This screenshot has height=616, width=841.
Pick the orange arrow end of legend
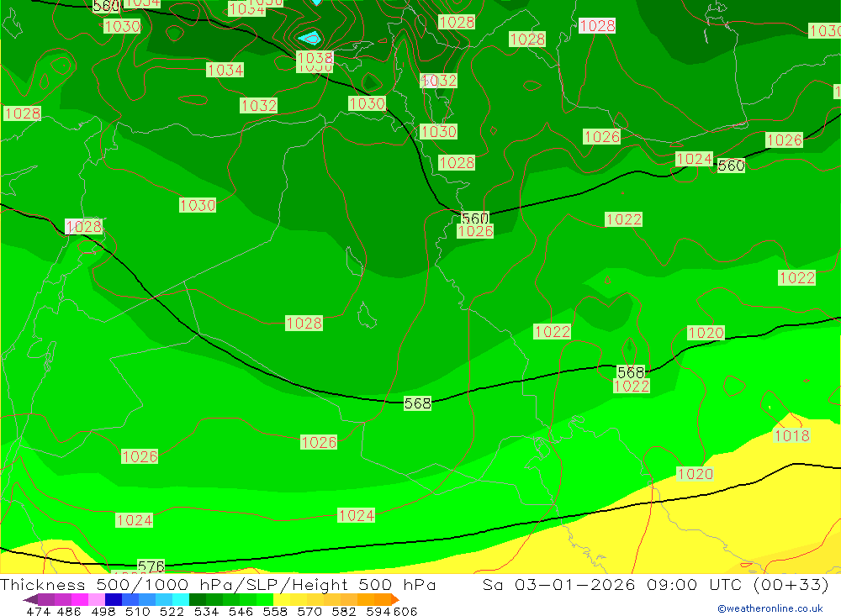point(394,599)
